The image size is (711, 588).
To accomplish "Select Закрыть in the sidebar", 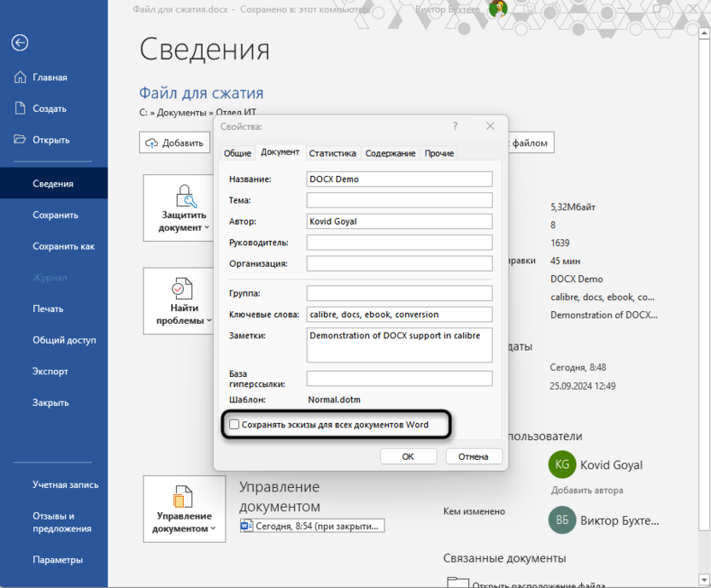I will [x=54, y=403].
